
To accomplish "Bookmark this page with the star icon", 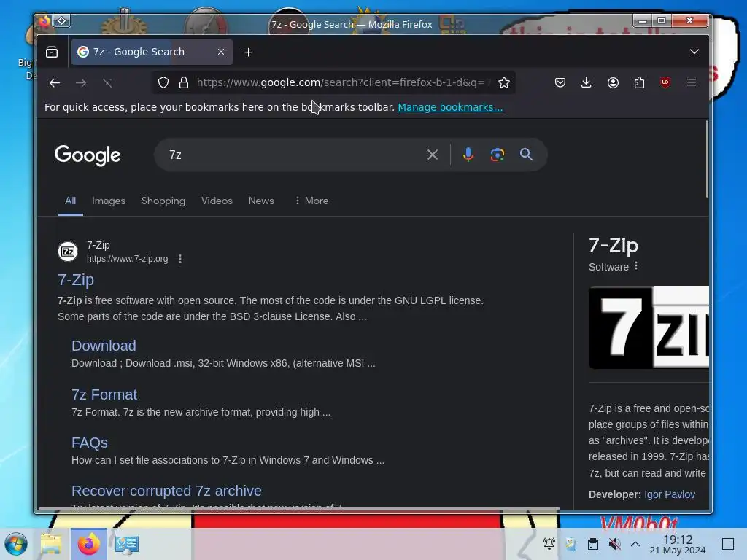I will [x=504, y=83].
